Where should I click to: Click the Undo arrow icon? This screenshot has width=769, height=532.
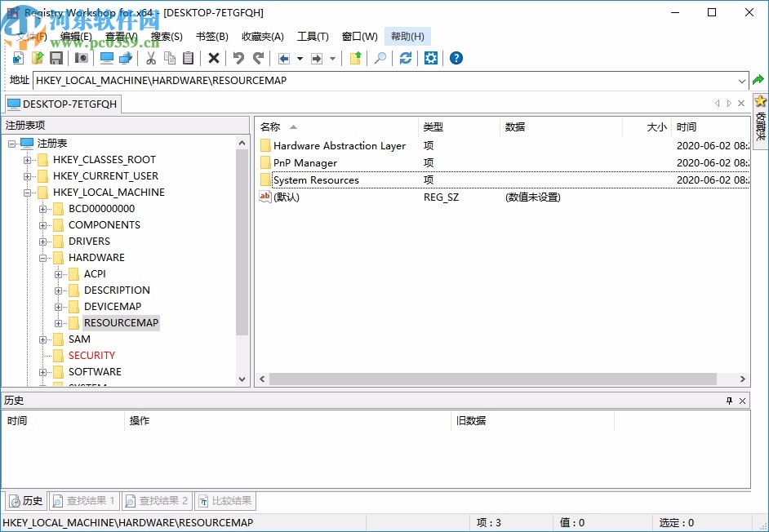tap(237, 58)
